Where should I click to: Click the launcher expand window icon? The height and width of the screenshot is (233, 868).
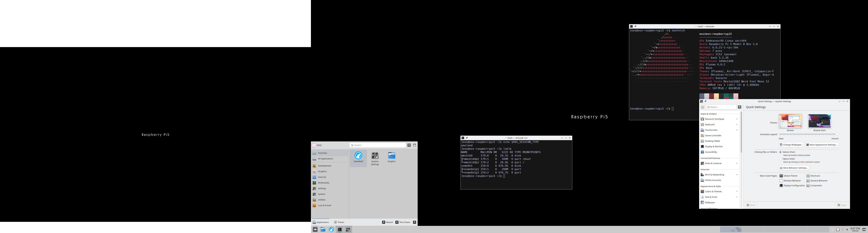click(414, 145)
